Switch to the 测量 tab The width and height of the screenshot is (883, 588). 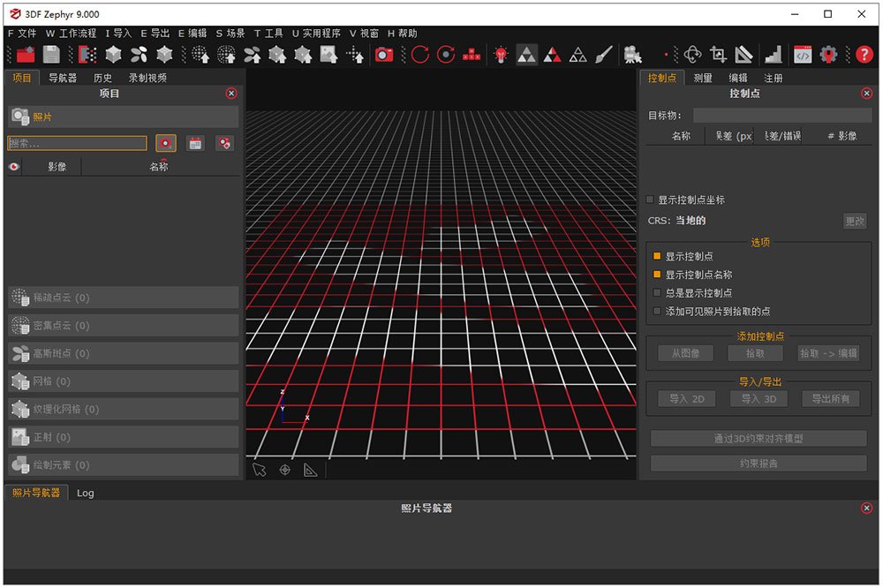click(703, 78)
